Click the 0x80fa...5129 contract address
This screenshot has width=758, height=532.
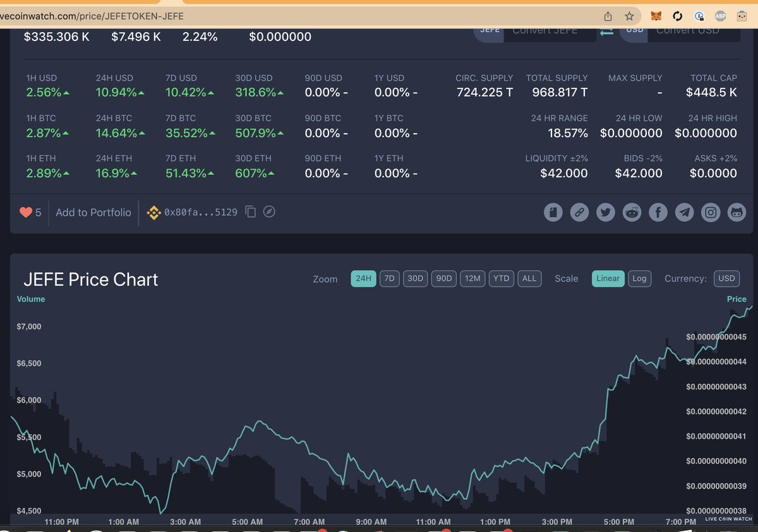pyautogui.click(x=201, y=213)
